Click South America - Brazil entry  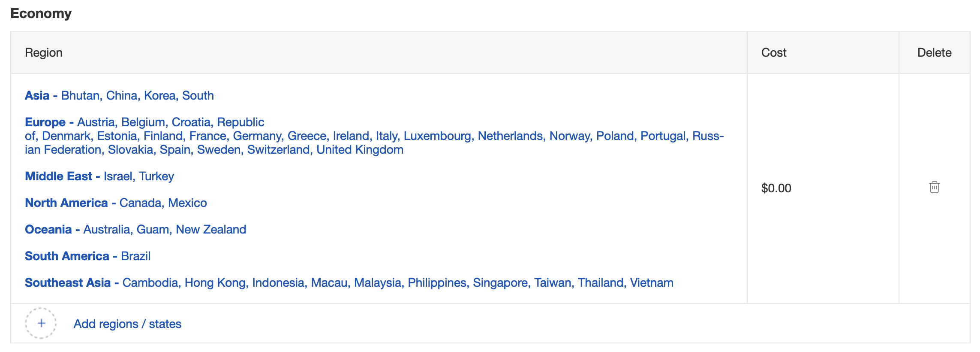(x=87, y=256)
